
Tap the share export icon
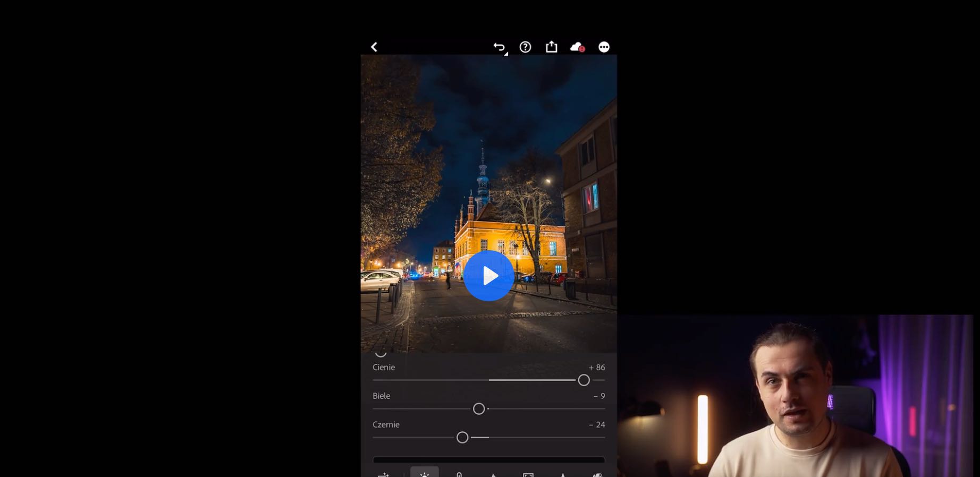(552, 47)
